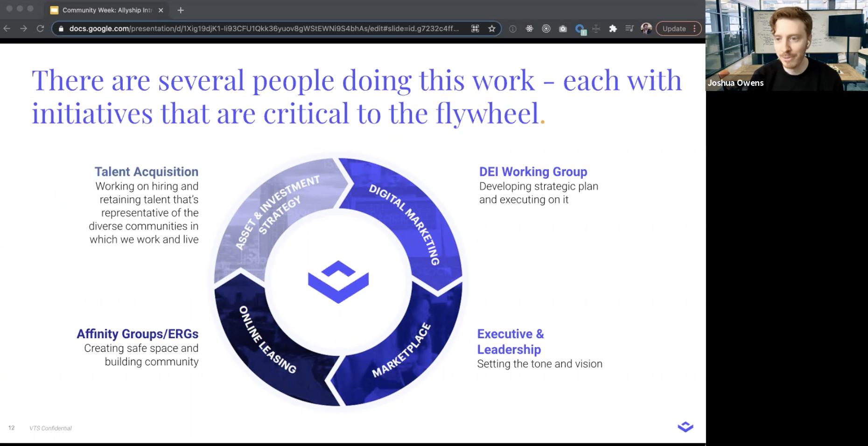The image size is (868, 446).
Task: Click Joshua Owens video thumbnail
Action: 787,45
